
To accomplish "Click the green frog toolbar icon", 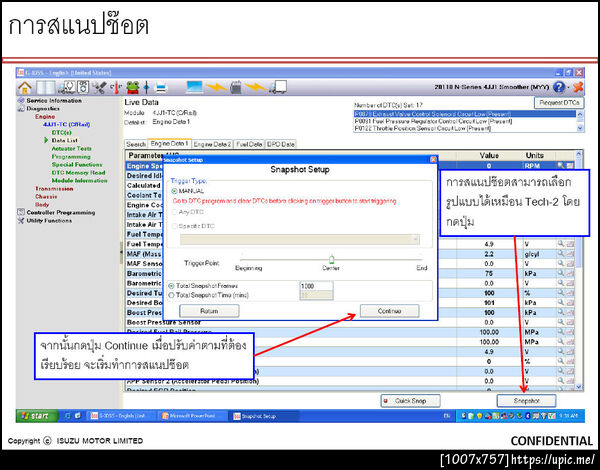I will 133,88.
